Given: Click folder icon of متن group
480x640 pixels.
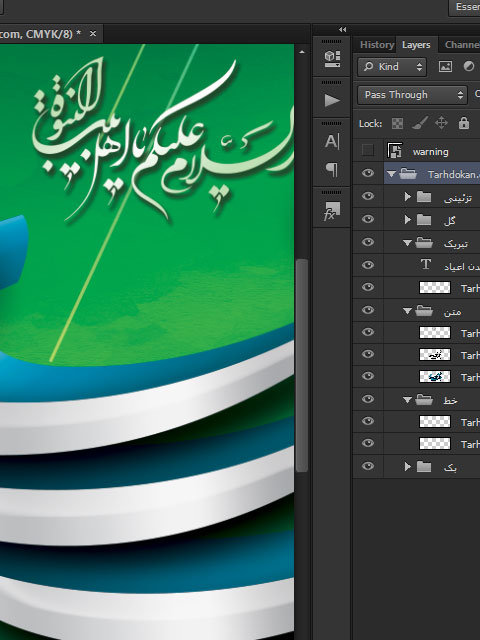Looking at the screenshot, I should pos(424,311).
